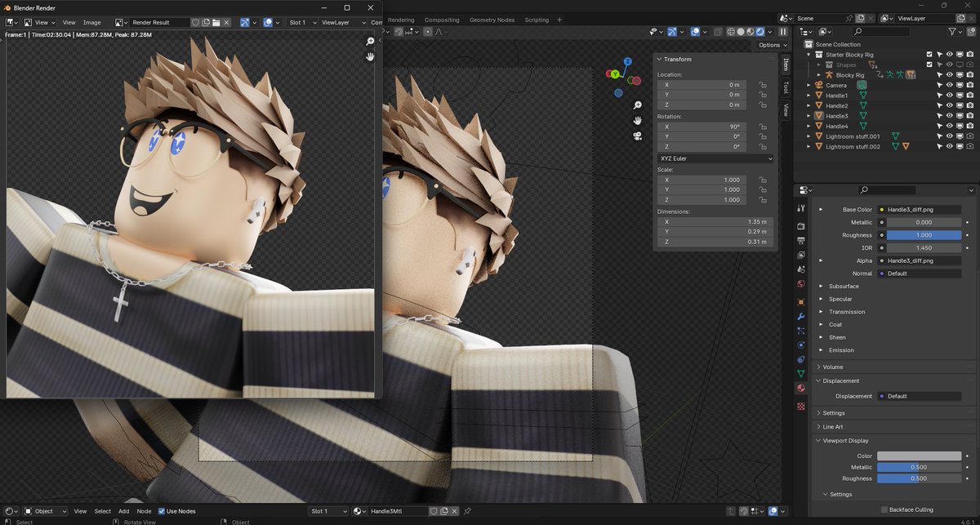The width and height of the screenshot is (980, 525).
Task: Open the Render properties tab icon
Action: (x=800, y=226)
